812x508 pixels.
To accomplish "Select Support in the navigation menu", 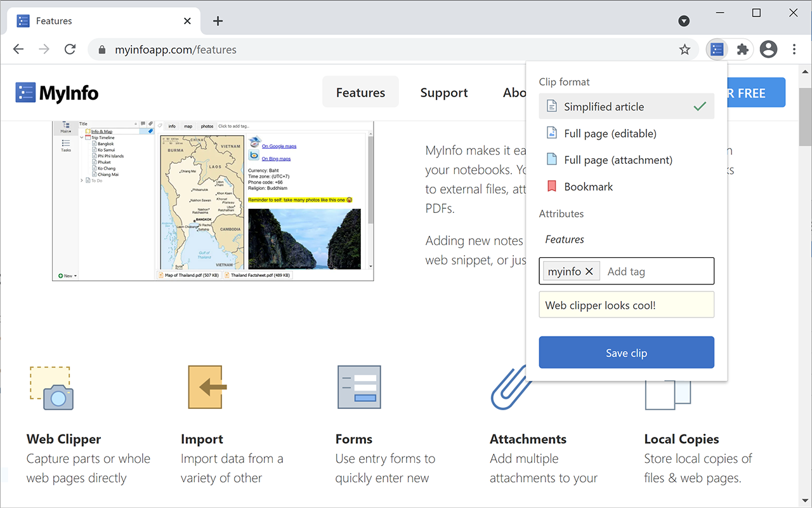I will [443, 92].
